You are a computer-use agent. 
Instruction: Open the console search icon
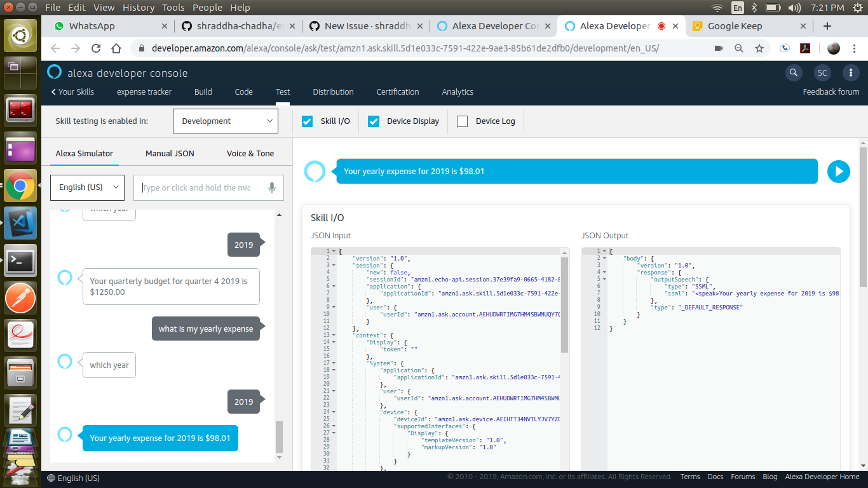(x=793, y=72)
